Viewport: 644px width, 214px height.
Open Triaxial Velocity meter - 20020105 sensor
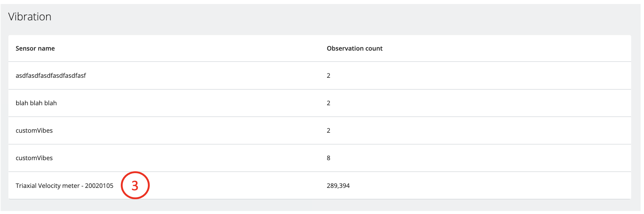click(64, 186)
